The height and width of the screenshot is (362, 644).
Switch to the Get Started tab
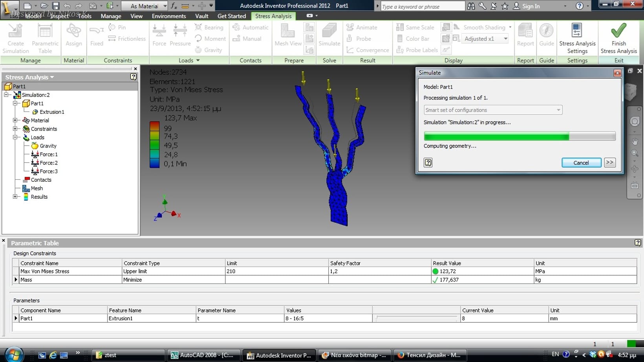(x=231, y=16)
